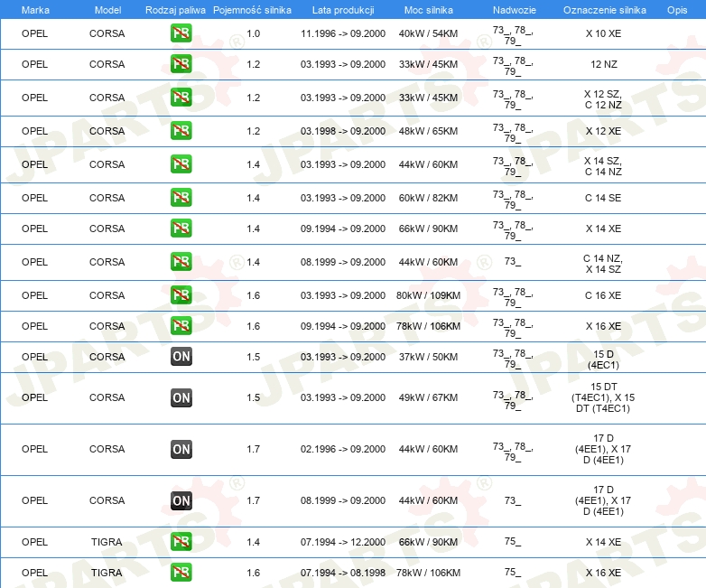Click the 60kW / 82KM power cell
Screen dimensions: 706x588
(x=428, y=197)
